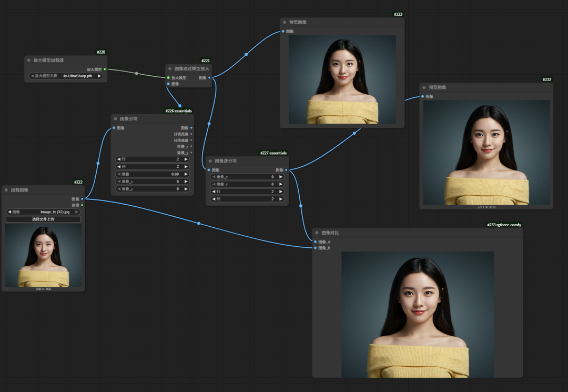Click the 图像_A input port on 图像对比
Viewport: 568px width, 392px height.
tap(315, 242)
